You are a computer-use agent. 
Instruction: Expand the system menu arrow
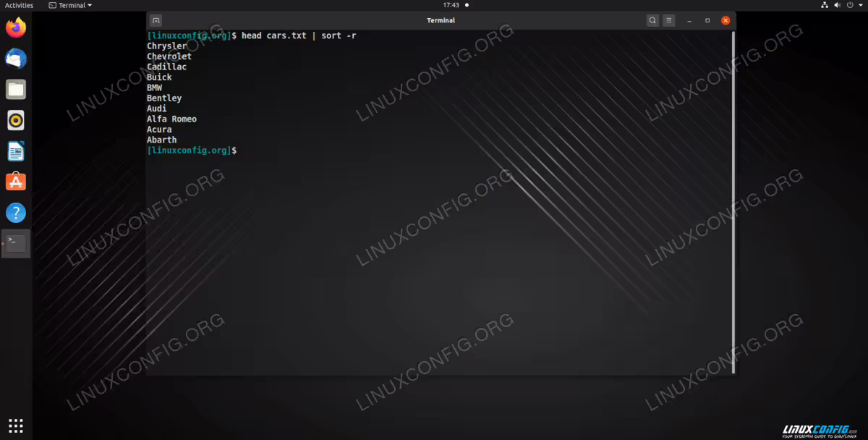(860, 5)
